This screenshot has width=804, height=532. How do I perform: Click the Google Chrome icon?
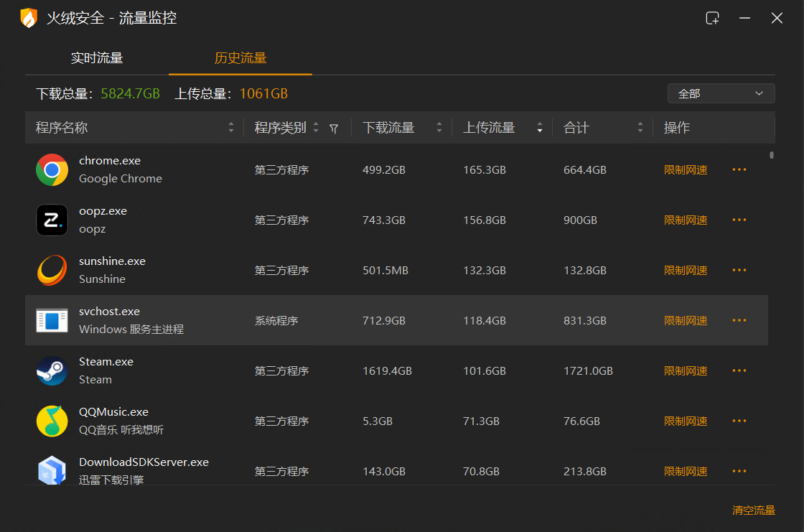pos(52,170)
